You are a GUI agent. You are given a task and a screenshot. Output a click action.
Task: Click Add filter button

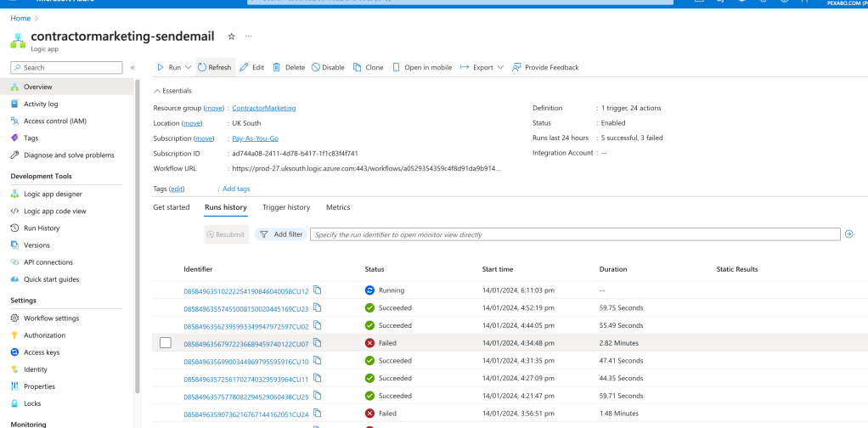point(281,234)
